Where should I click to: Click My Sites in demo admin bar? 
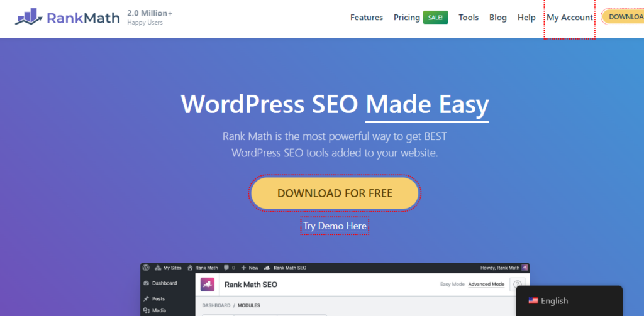pos(168,268)
